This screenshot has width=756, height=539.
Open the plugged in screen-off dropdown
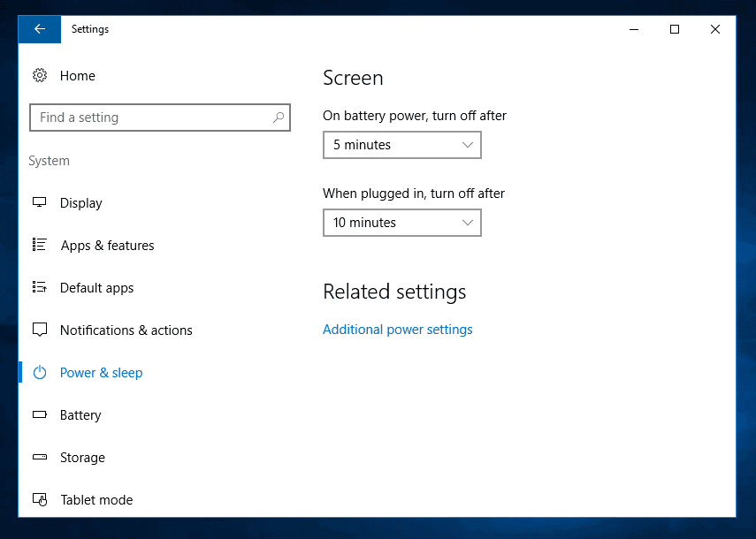click(x=402, y=223)
